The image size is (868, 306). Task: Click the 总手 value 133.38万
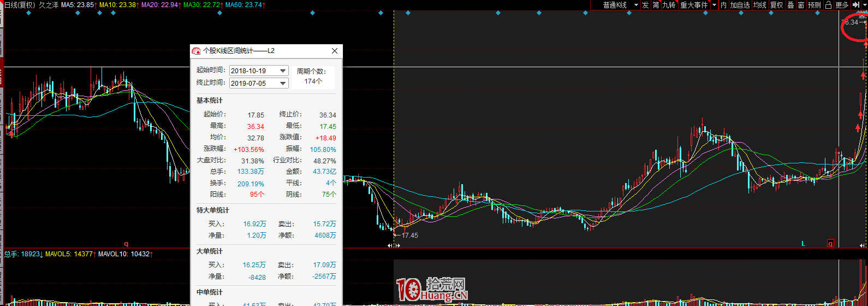[251, 172]
